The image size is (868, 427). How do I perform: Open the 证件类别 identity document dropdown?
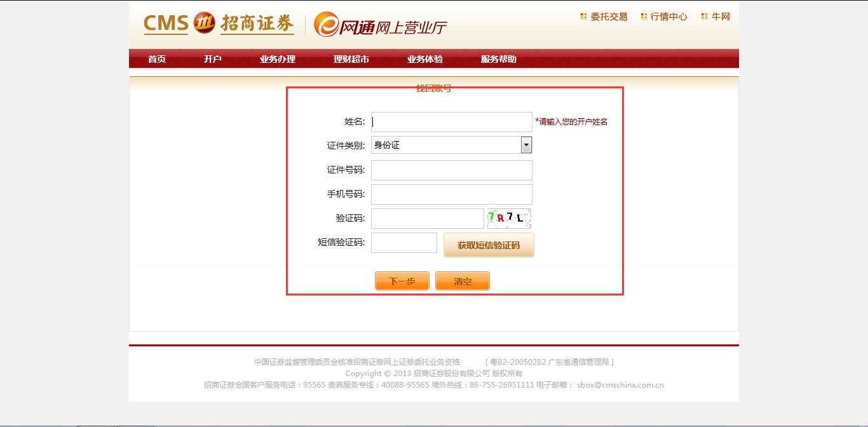click(x=526, y=145)
